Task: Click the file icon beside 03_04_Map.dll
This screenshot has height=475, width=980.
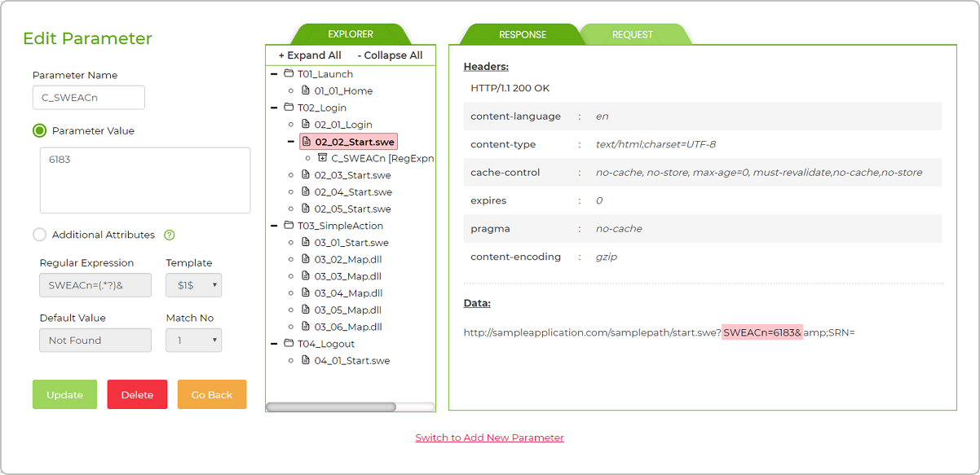Action: coord(306,292)
